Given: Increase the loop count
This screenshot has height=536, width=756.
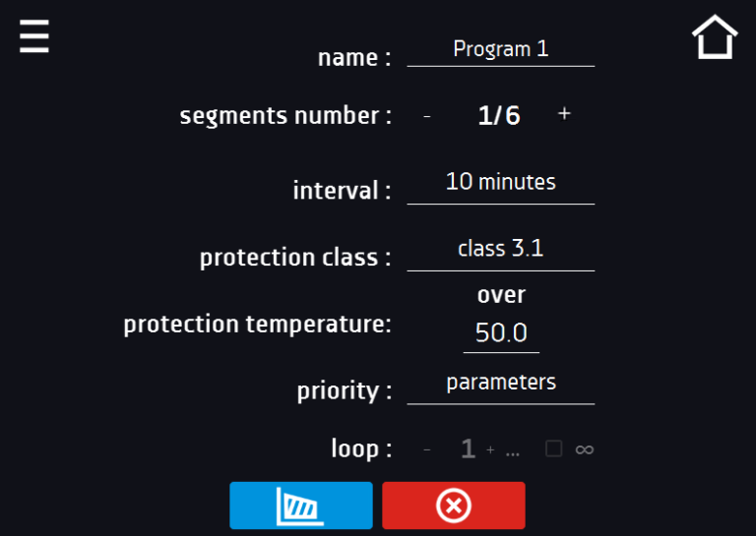Looking at the screenshot, I should (490, 449).
